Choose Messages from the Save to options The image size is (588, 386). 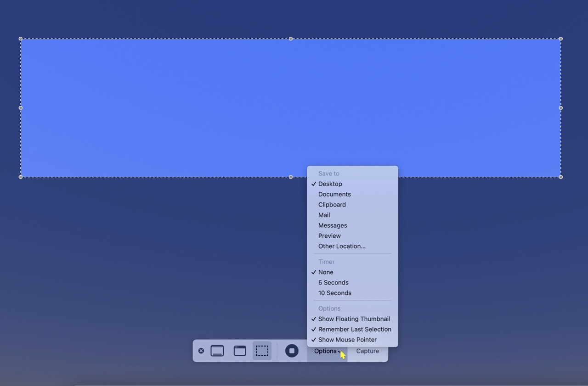333,225
